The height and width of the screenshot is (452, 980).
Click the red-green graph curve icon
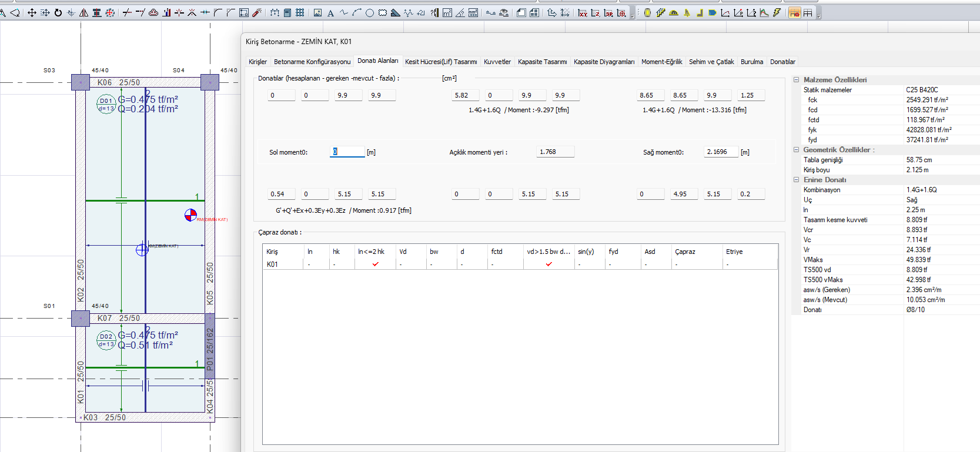pos(764,12)
